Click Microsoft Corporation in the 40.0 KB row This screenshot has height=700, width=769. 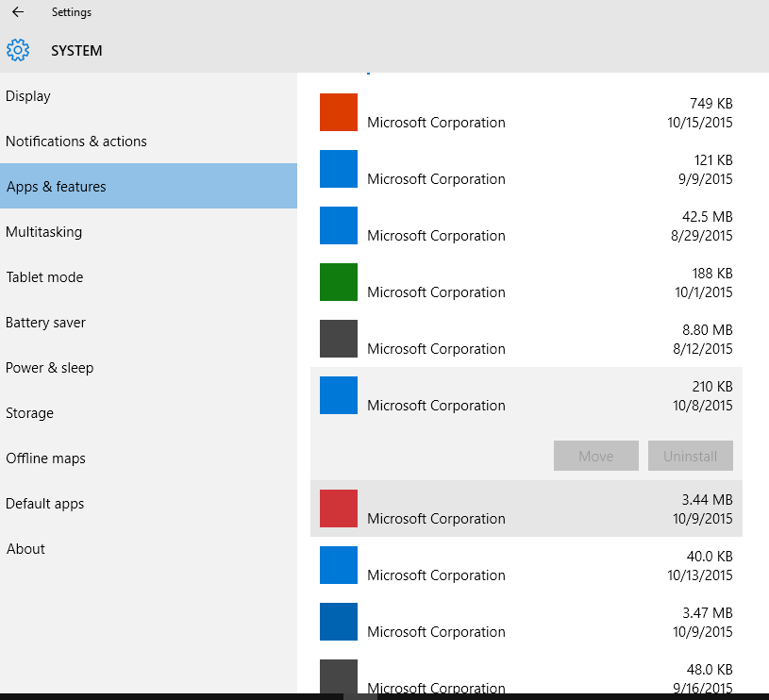click(x=436, y=575)
